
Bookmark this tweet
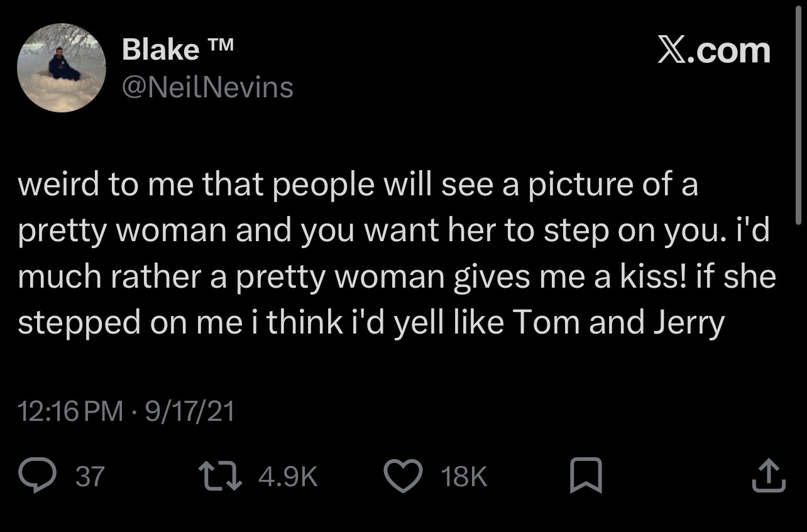586,475
